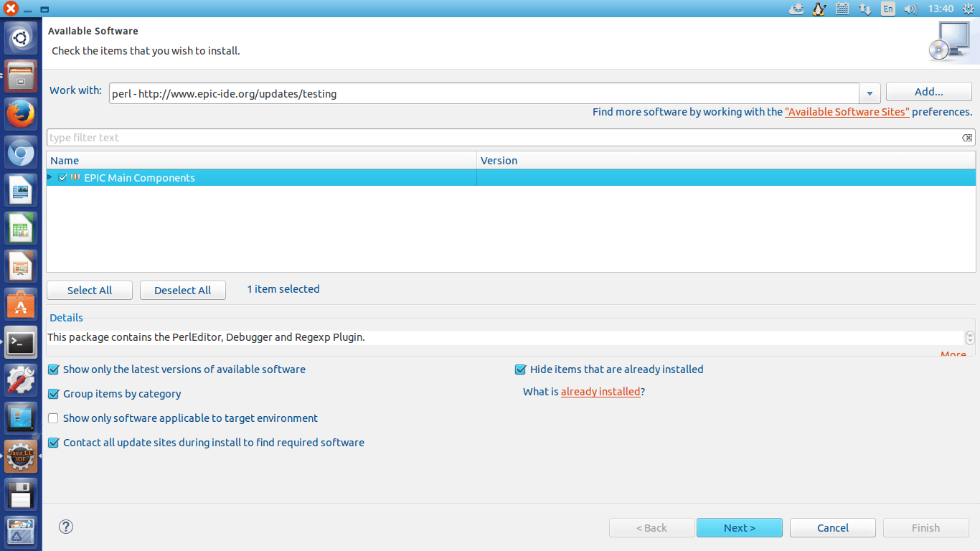Open the sound volume indicator
This screenshot has height=551, width=980.
910,9
